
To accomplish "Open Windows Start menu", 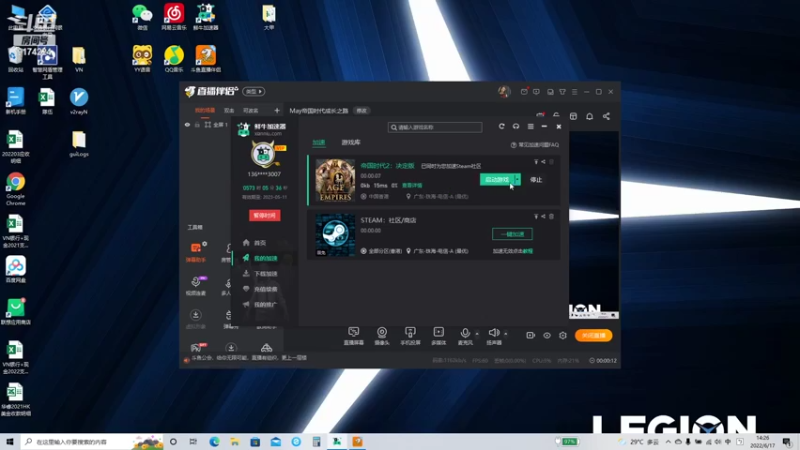I will click(10, 441).
